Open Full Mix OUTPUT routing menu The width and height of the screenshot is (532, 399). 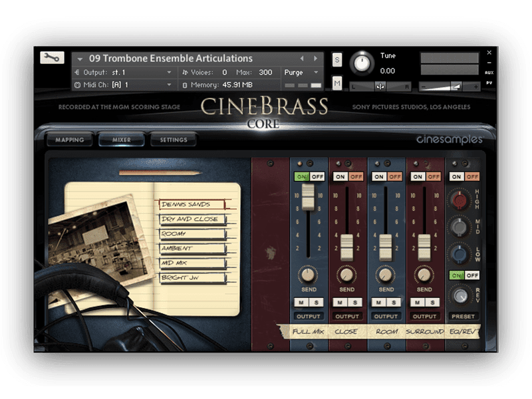(x=308, y=317)
